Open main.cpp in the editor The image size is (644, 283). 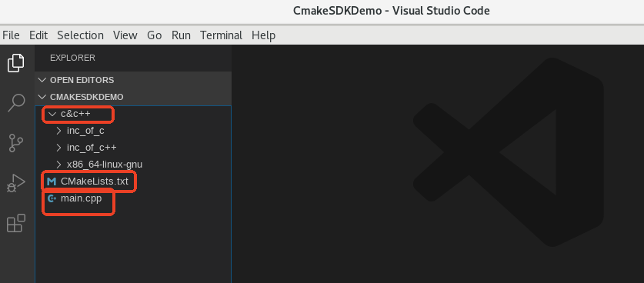pos(82,199)
